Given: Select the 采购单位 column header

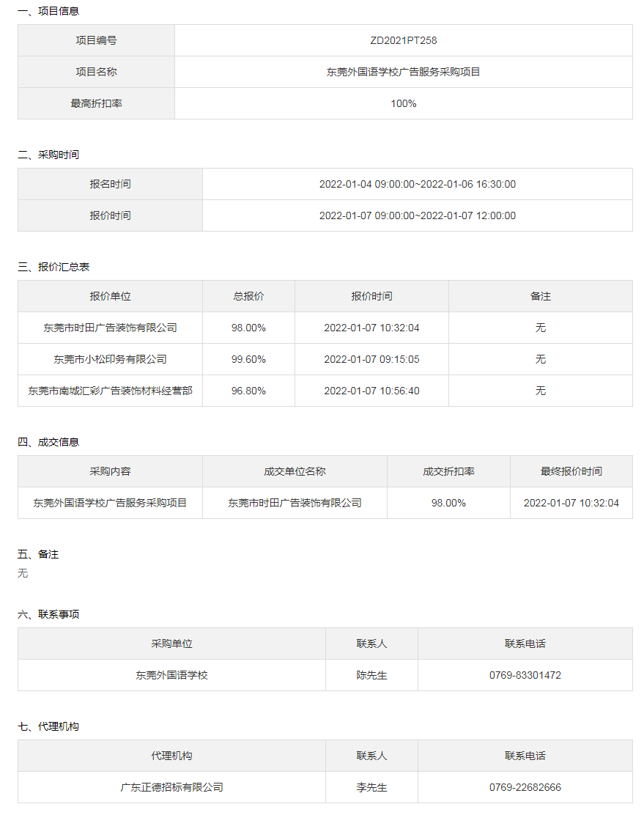Looking at the screenshot, I should pyautogui.click(x=171, y=644).
